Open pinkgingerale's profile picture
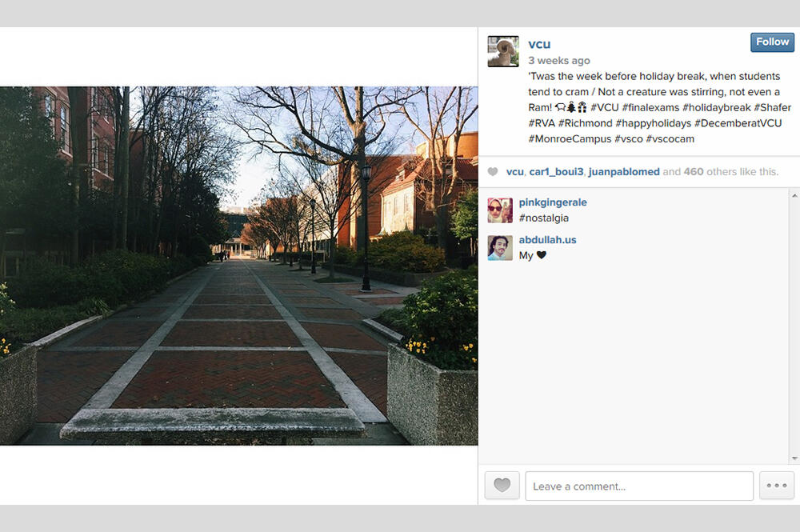 [500, 210]
